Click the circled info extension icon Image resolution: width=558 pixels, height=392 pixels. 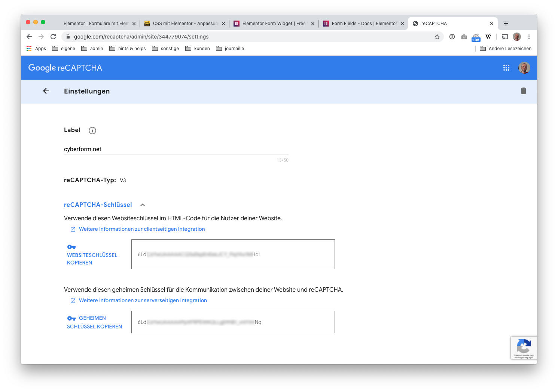[x=452, y=37]
